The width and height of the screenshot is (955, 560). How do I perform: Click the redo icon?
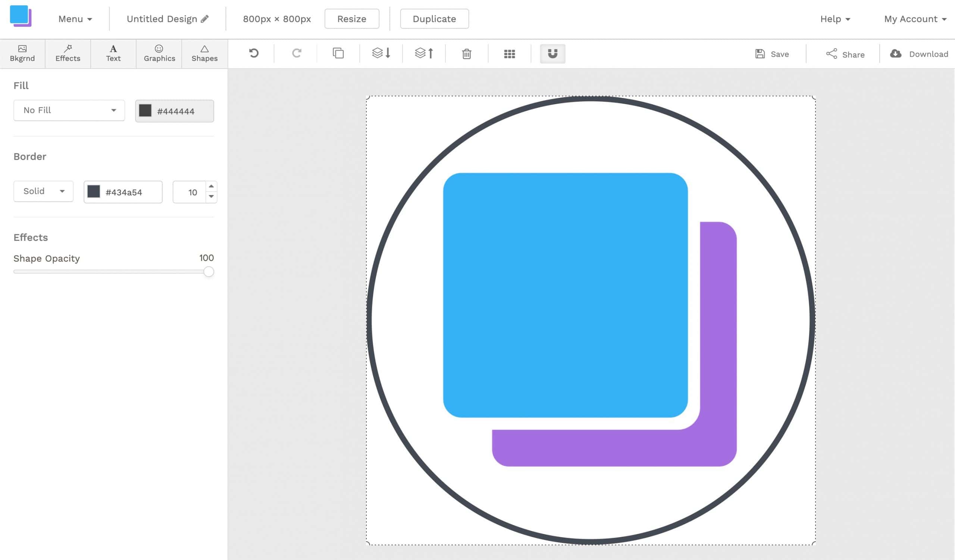click(296, 54)
